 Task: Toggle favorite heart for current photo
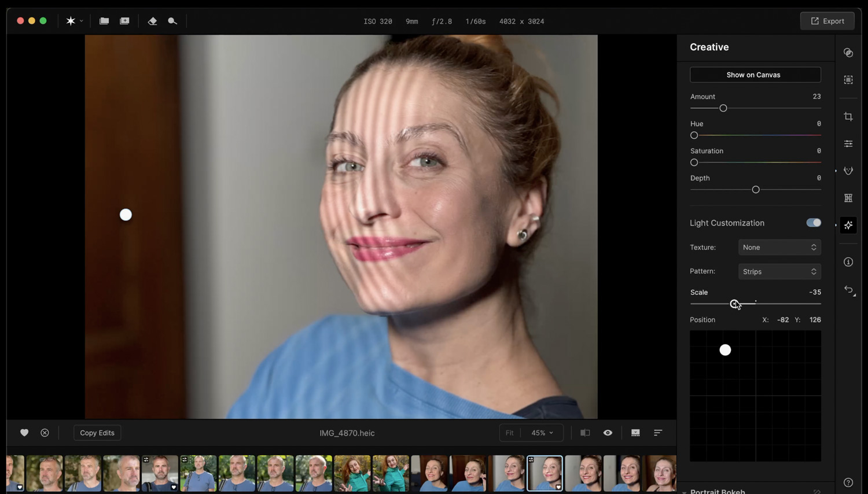24,433
